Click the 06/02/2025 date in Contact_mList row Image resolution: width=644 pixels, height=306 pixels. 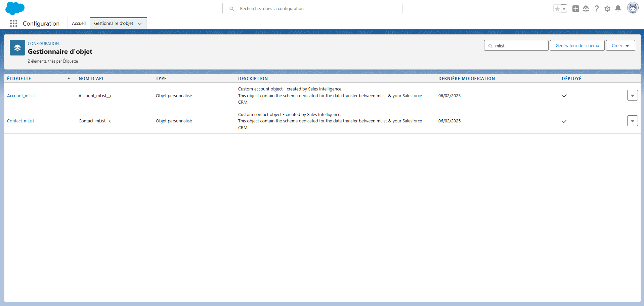point(449,121)
